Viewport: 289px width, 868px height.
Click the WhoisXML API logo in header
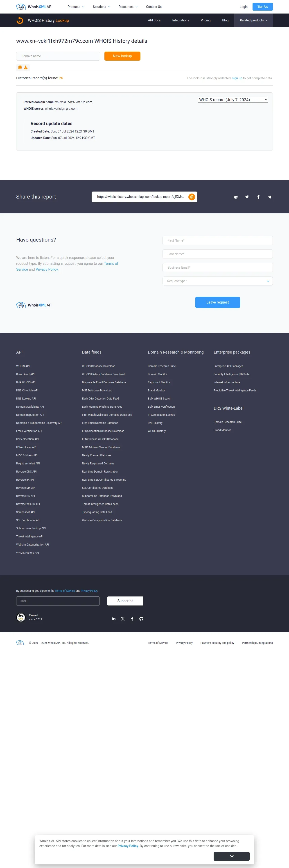34,7
